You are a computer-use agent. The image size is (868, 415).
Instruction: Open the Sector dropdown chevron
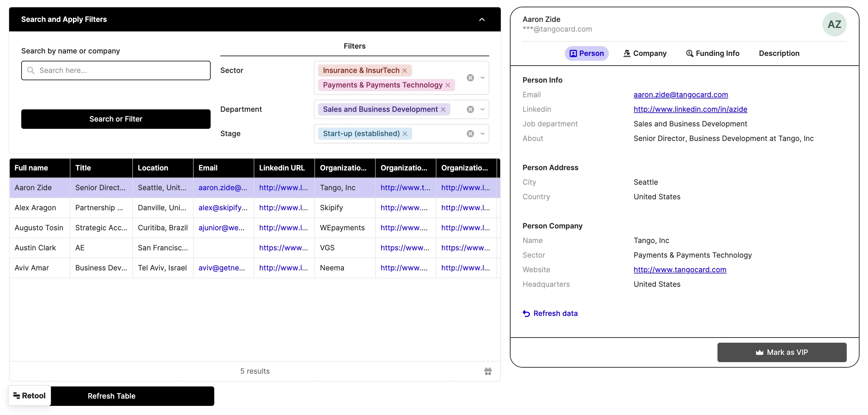(x=482, y=78)
